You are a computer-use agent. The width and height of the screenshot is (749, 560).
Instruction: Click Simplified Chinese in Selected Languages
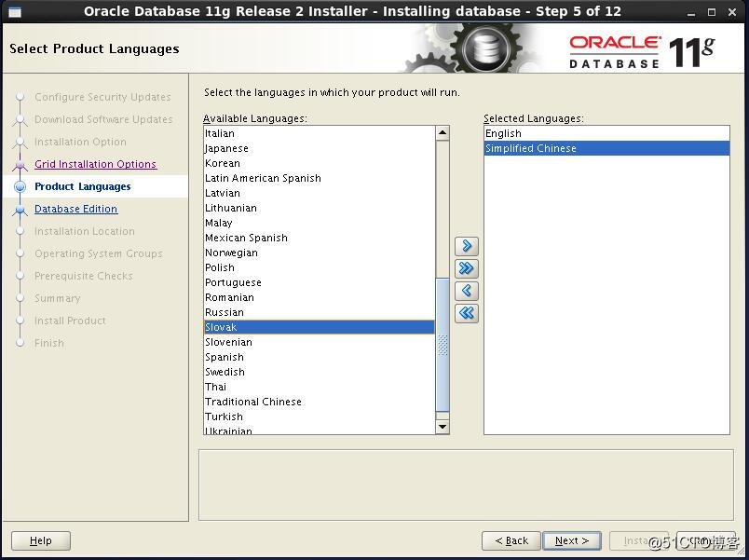[x=606, y=148]
